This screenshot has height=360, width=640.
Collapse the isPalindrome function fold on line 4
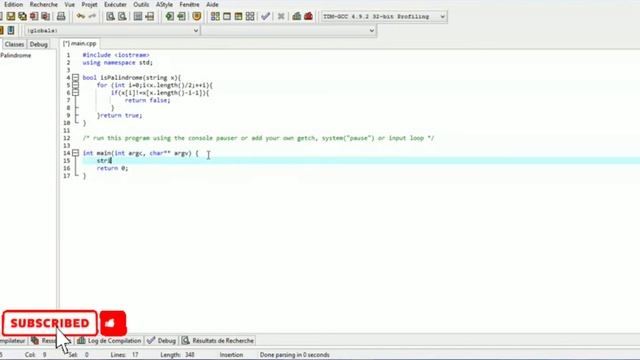click(x=76, y=78)
